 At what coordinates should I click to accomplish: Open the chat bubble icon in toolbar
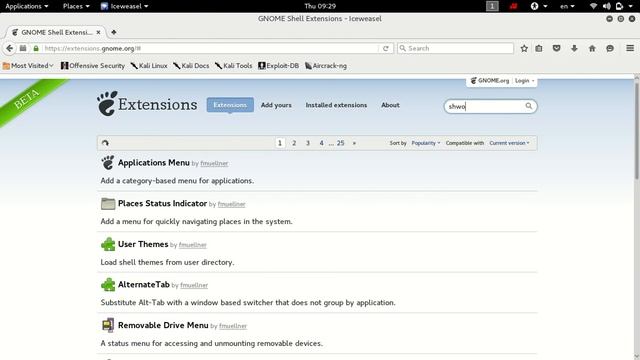610,48
